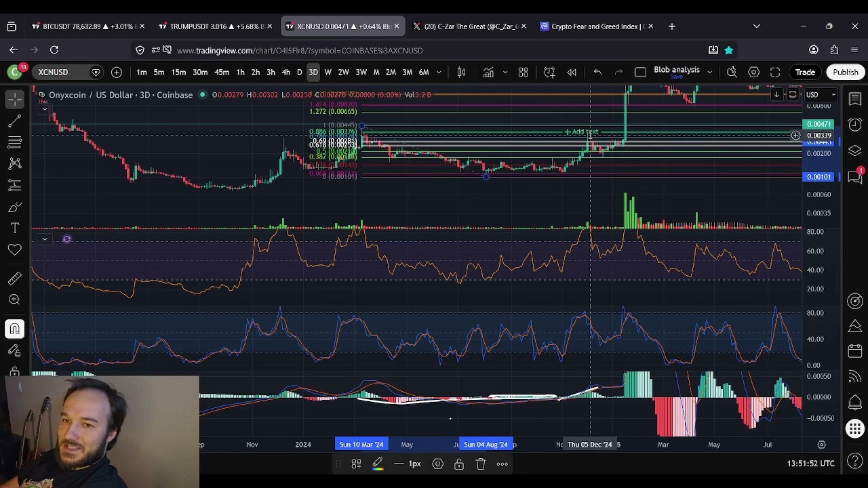Delete the selected drawing
Screen dimensions: 868x488
481,464
